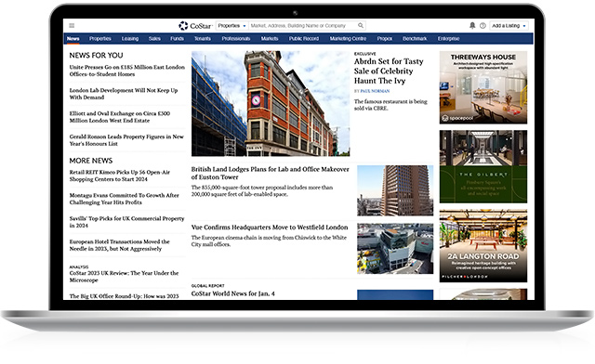Open the notifications bell
This screenshot has width=595, height=364.
pyautogui.click(x=472, y=25)
